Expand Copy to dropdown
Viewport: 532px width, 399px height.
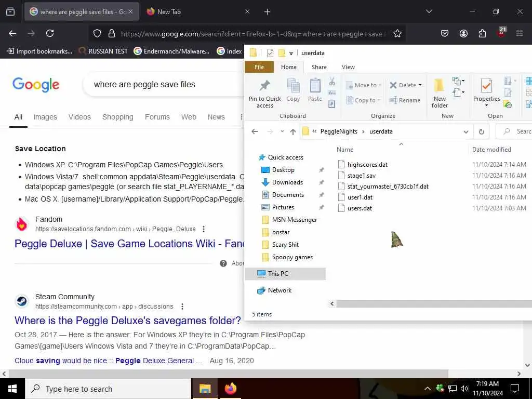[x=379, y=100]
